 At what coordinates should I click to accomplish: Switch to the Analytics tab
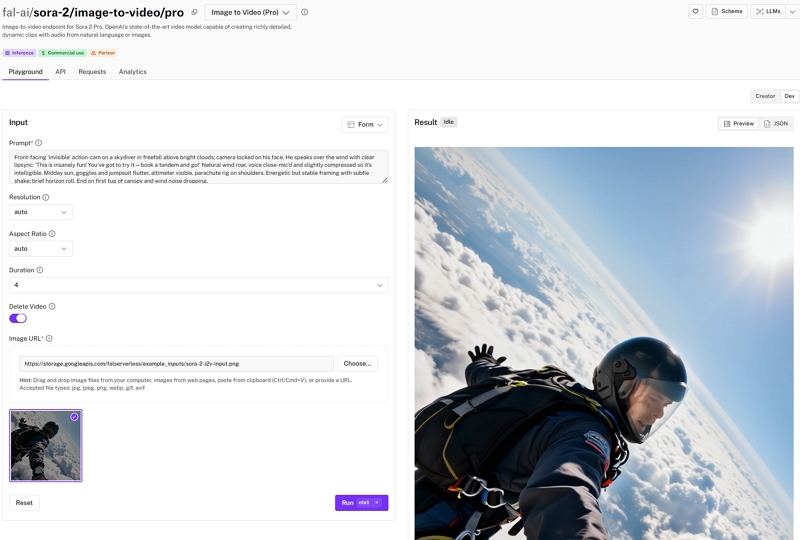tap(133, 72)
